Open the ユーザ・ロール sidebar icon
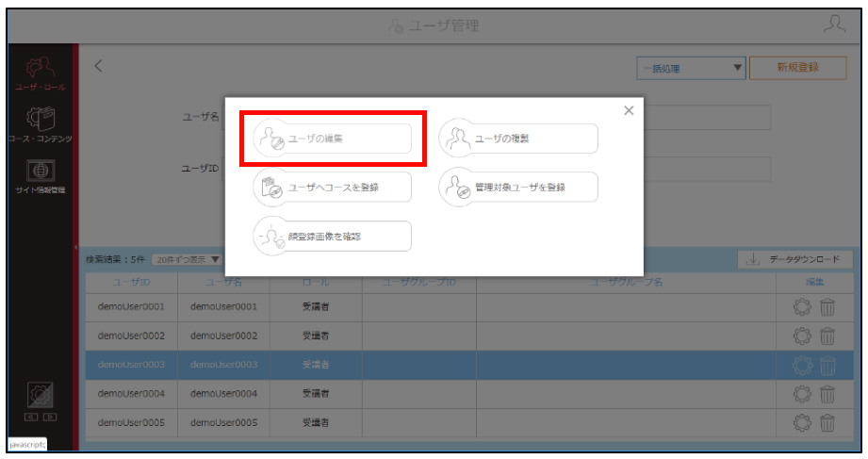868x459 pixels. coord(41,74)
